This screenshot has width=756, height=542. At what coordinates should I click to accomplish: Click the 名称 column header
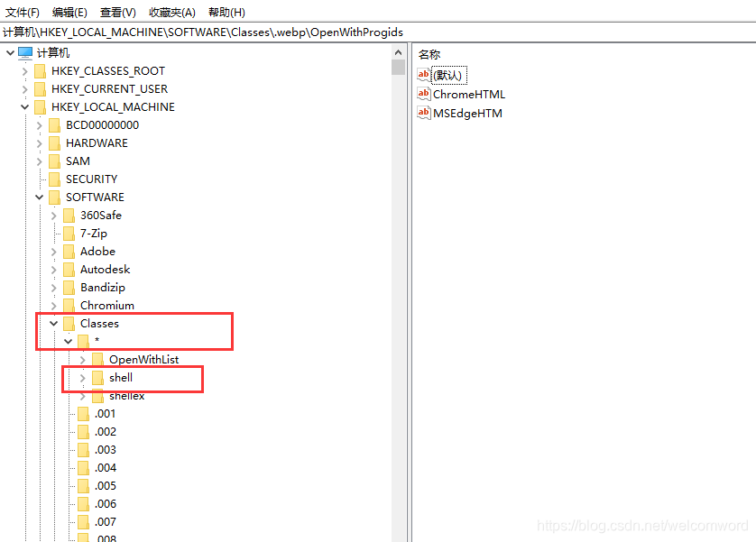(429, 54)
